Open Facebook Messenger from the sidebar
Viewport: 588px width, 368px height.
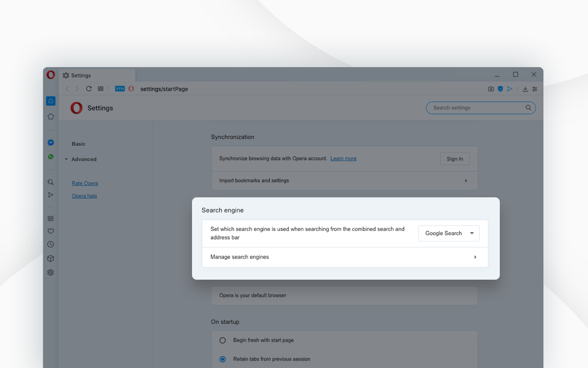51,142
